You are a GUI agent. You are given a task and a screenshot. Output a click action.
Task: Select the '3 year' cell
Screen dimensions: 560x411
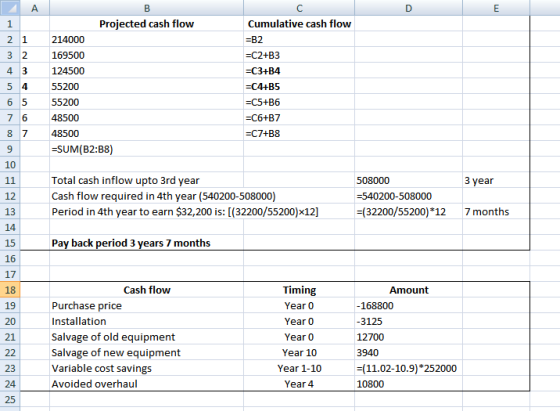pos(496,180)
